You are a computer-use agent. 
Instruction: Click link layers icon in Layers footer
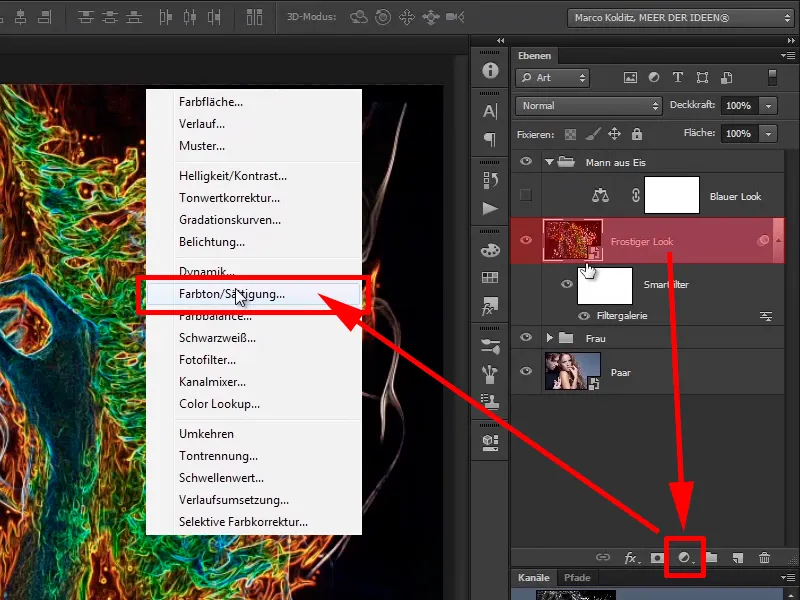pos(603,557)
